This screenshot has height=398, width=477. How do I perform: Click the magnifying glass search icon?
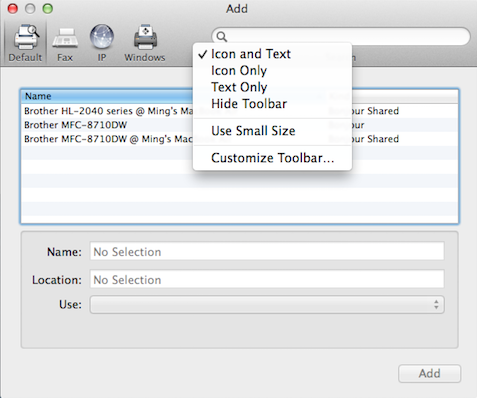222,36
